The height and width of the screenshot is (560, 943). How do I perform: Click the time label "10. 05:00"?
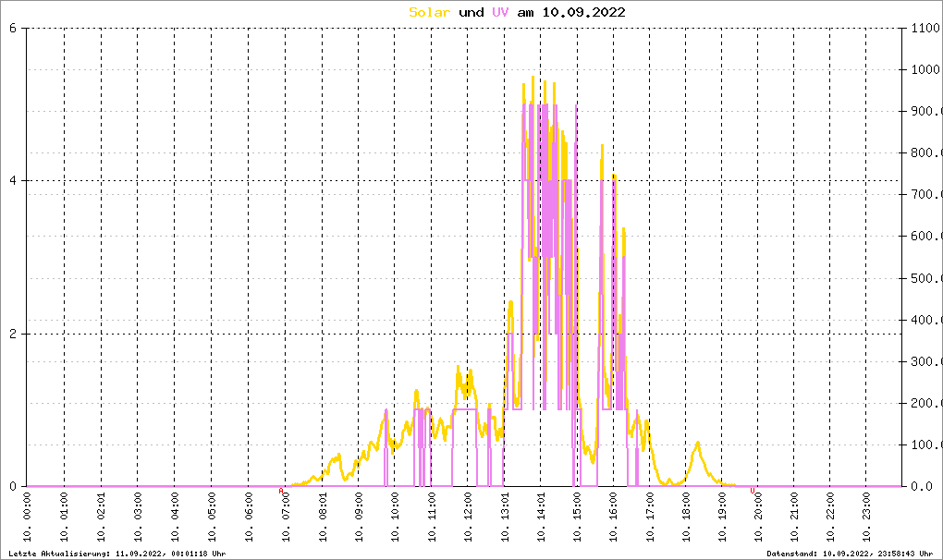tap(212, 517)
